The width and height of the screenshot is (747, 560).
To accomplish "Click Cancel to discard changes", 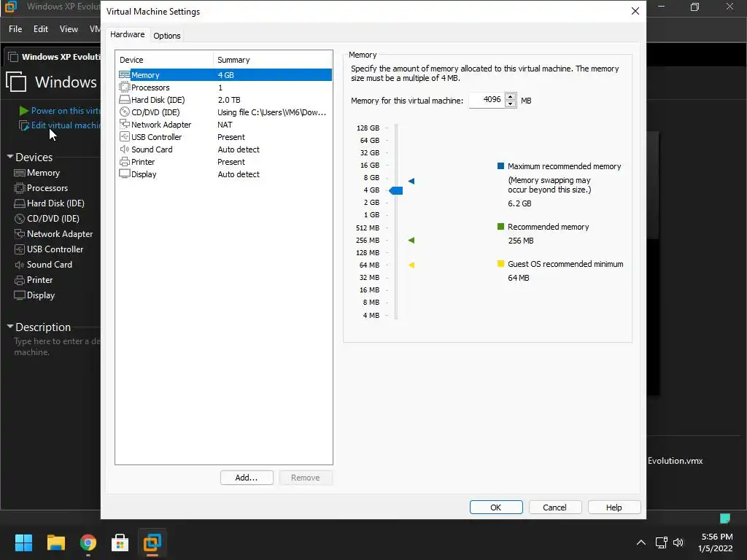I will click(x=555, y=507).
